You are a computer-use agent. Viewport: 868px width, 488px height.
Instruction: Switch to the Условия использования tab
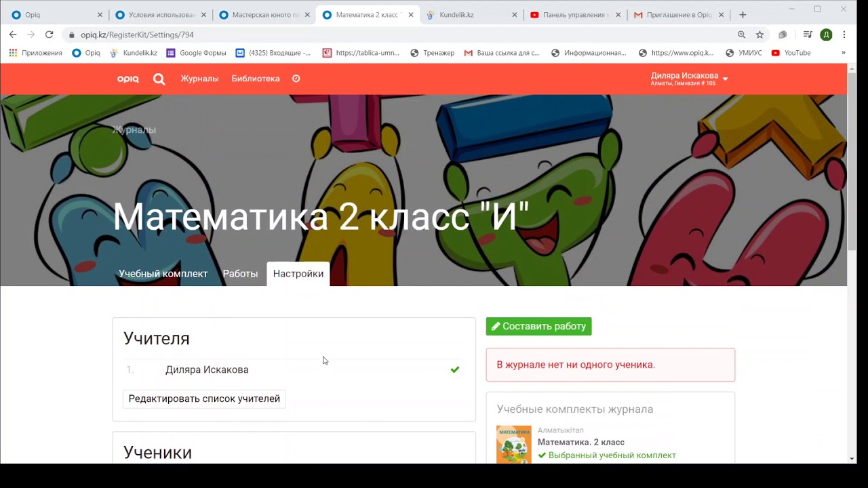coord(161,14)
